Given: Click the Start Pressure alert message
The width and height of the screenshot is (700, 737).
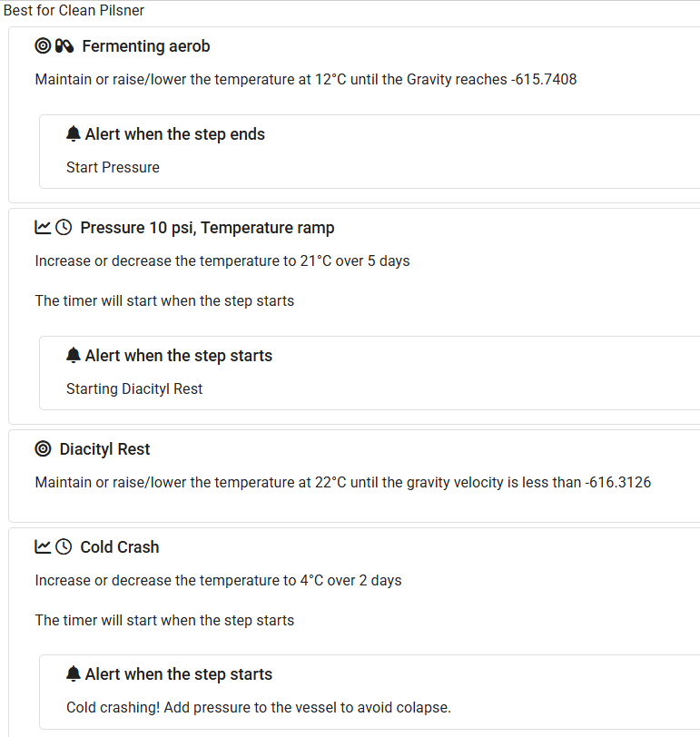Looking at the screenshot, I should click(113, 167).
